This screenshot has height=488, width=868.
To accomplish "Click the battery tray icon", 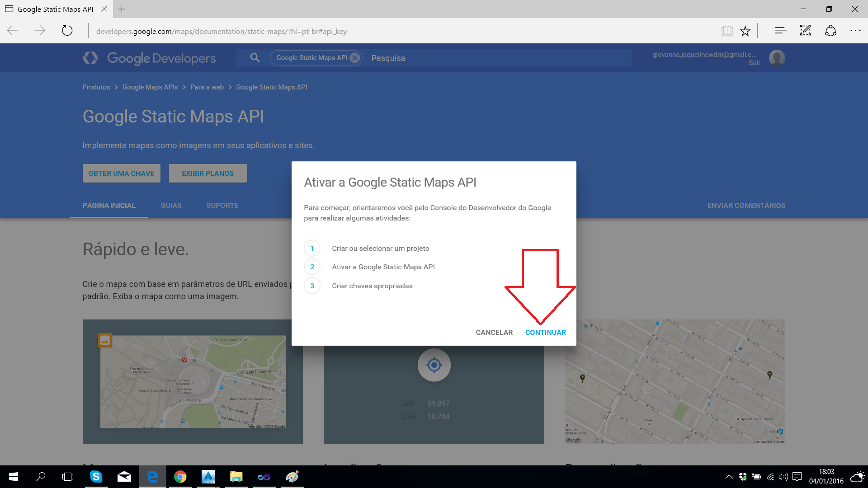I will [x=756, y=477].
